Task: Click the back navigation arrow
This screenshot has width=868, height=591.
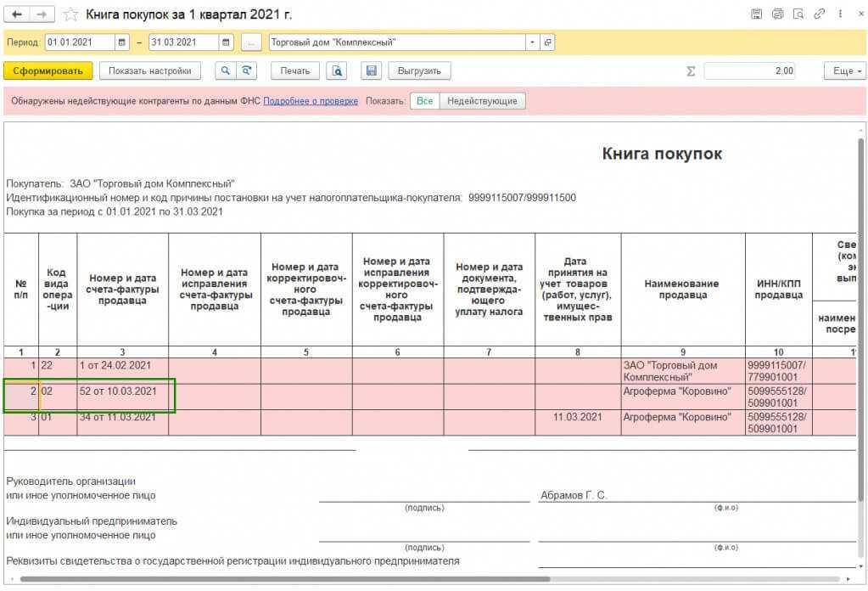Action: click(17, 14)
